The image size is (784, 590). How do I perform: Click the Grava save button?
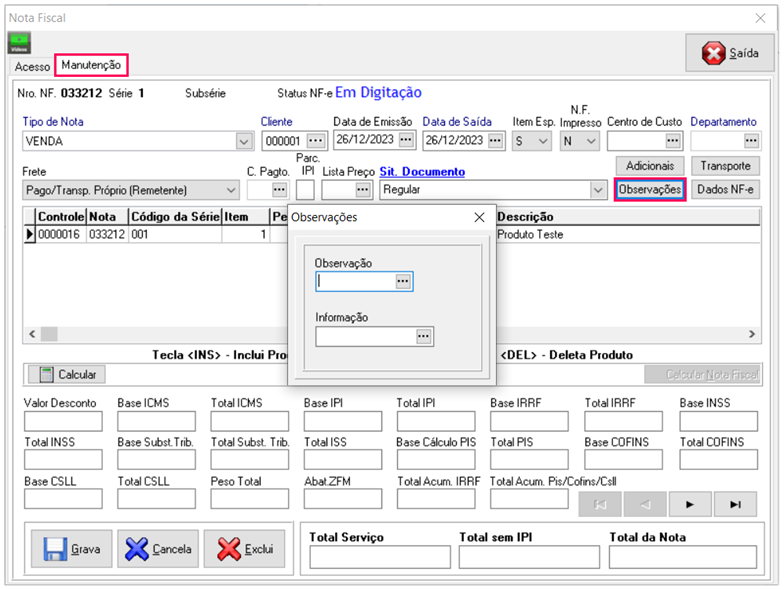(72, 549)
